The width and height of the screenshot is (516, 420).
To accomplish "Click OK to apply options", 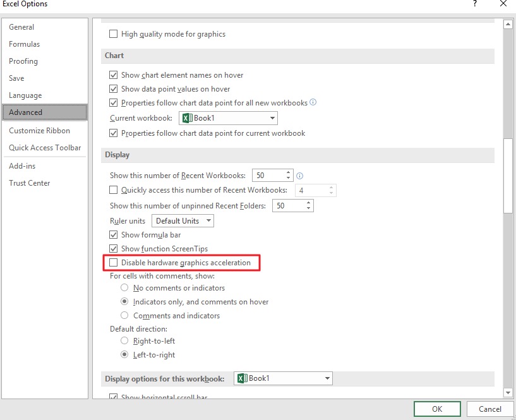I will point(437,409).
